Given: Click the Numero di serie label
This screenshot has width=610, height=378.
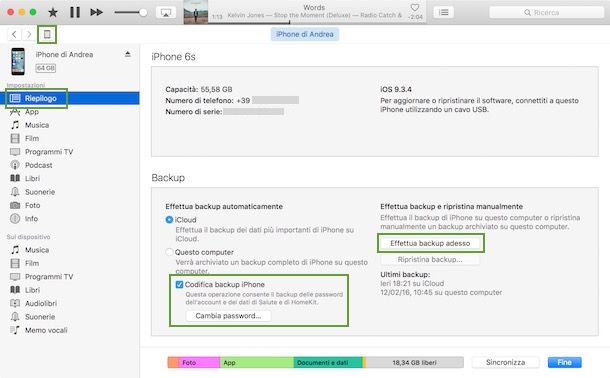Looking at the screenshot, I should [194, 112].
